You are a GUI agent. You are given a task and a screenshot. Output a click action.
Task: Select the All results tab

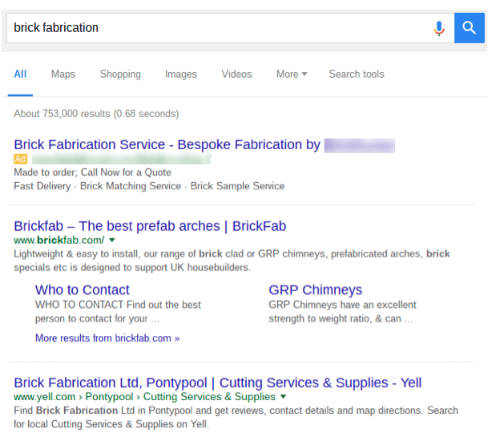(20, 74)
